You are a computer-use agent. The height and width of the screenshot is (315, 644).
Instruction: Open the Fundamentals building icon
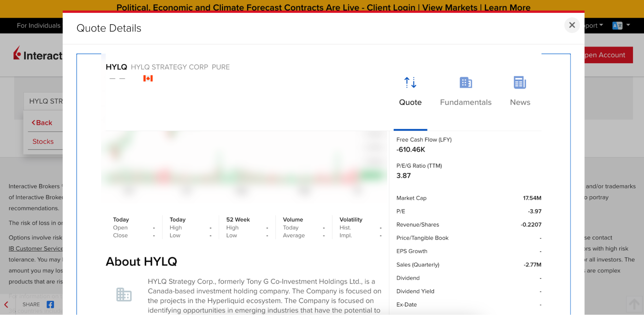click(x=466, y=83)
